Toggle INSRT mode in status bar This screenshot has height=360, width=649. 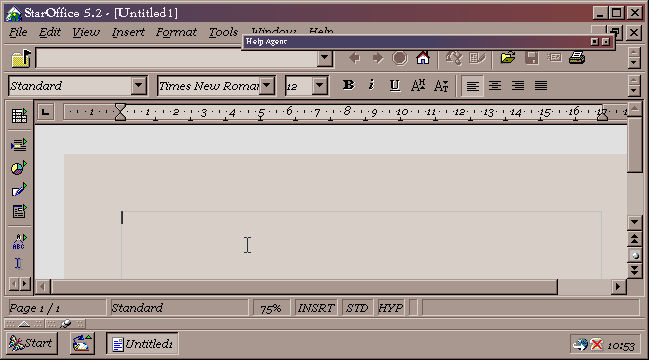316,308
